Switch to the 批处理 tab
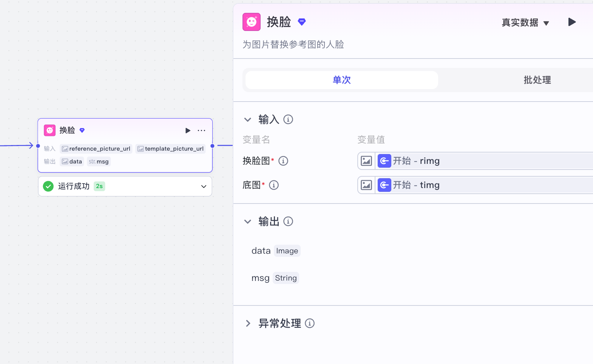593x364 pixels. pyautogui.click(x=537, y=80)
